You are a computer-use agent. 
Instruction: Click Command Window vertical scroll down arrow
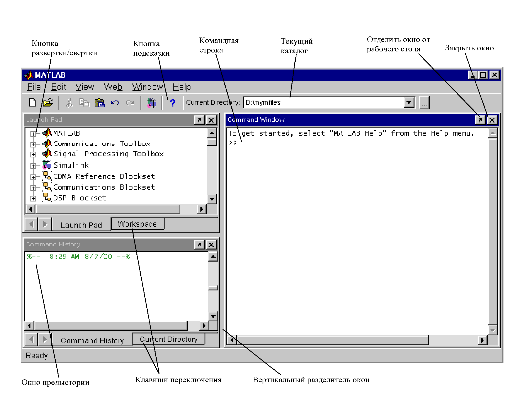(493, 330)
